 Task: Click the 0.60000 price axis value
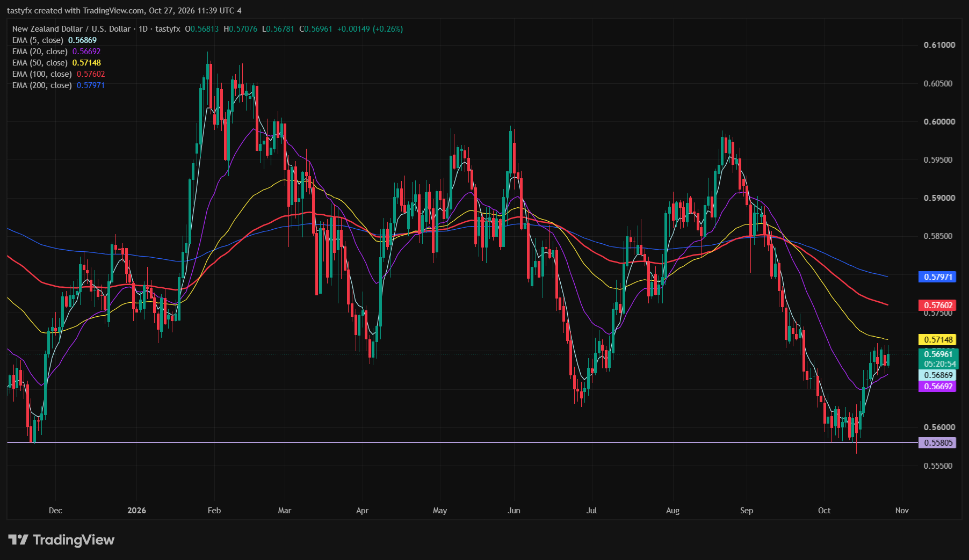click(x=939, y=122)
